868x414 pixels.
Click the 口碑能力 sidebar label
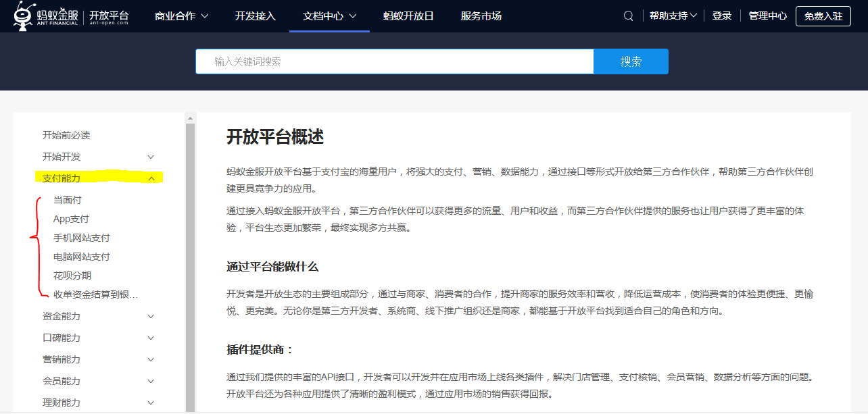click(62, 338)
